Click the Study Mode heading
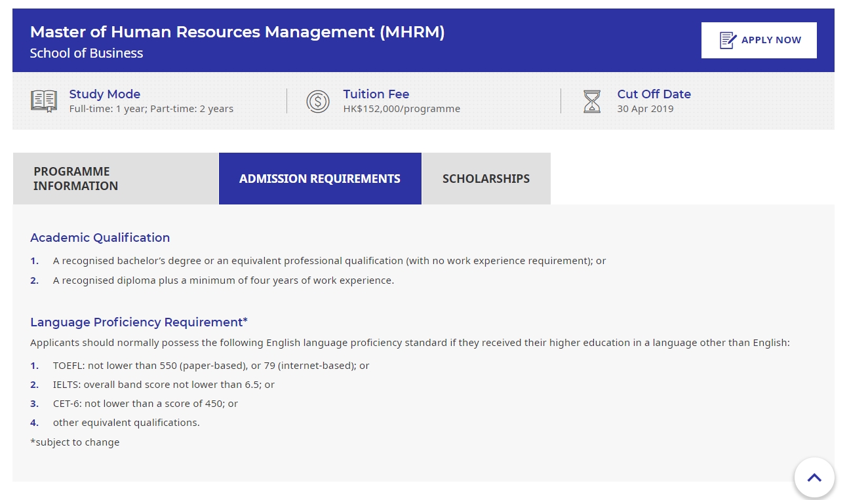 [105, 94]
